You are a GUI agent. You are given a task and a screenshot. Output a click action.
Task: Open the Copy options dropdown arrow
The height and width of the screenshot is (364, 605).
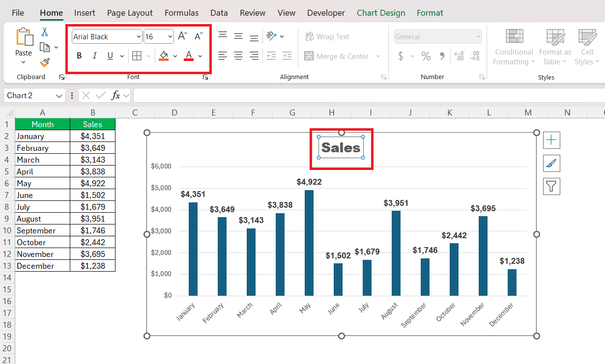tap(57, 47)
